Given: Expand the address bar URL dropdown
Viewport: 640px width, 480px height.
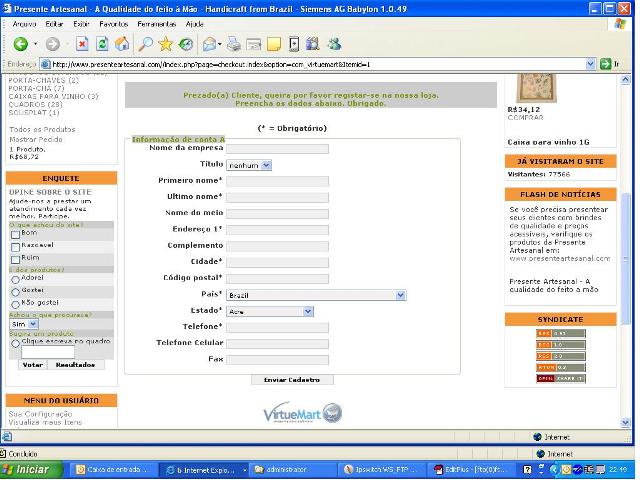Looking at the screenshot, I should (x=590, y=64).
